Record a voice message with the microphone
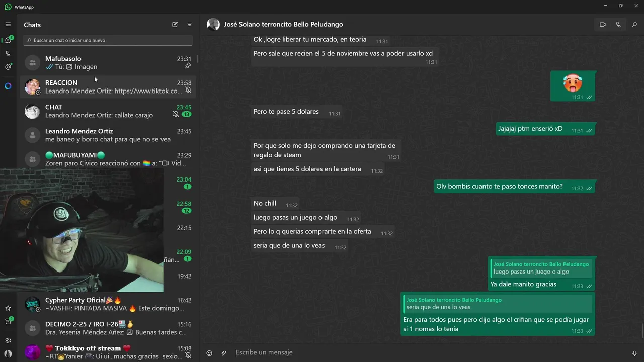 [x=634, y=353]
